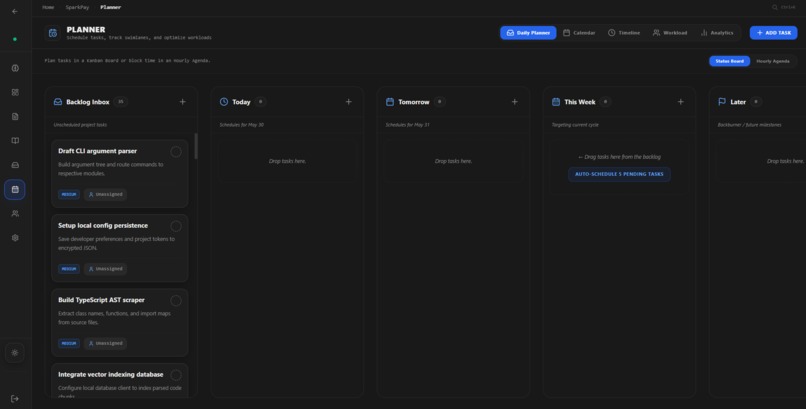Click Auto-Schedule 5 Pending Tasks button

(619, 174)
